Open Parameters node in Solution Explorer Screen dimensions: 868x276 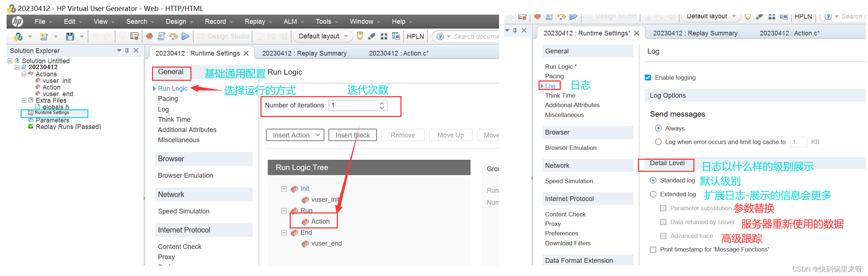coord(52,120)
